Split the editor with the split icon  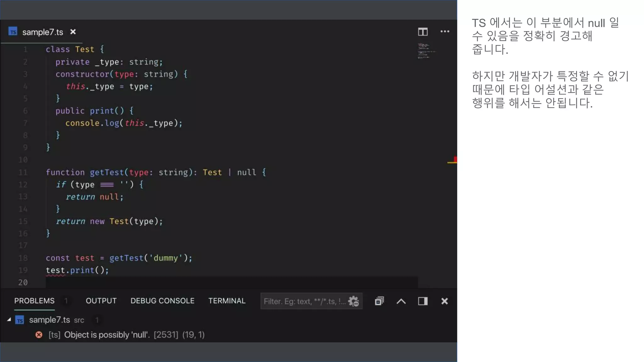pos(423,31)
